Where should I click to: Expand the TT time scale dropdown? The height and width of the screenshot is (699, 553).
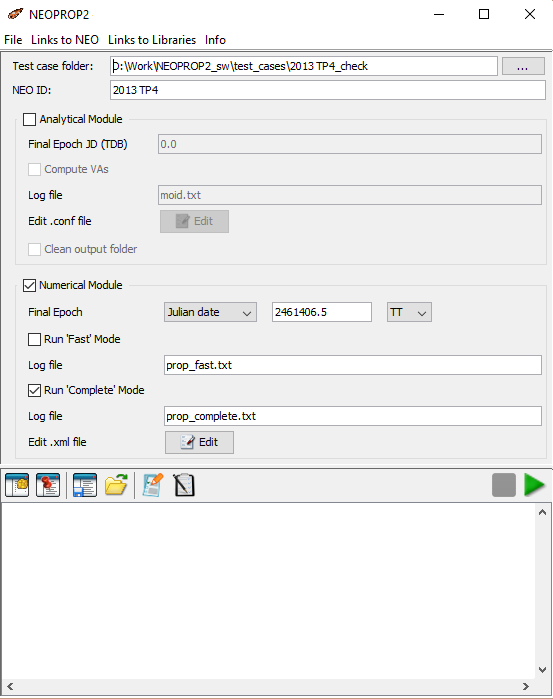409,312
